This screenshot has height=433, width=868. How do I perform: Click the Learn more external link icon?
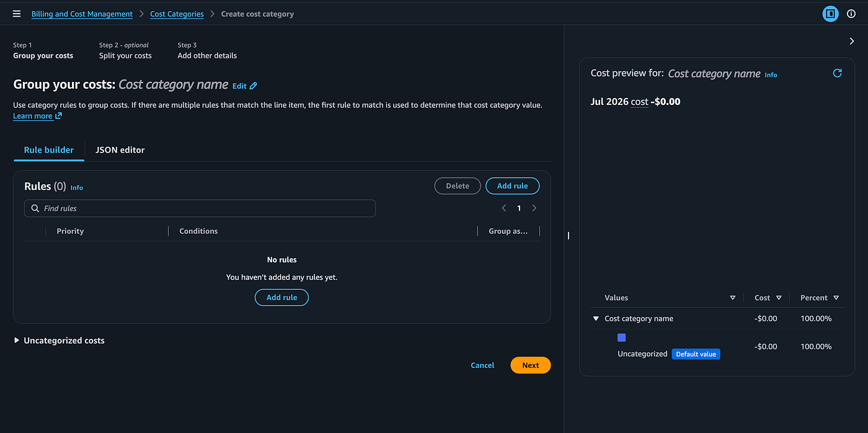[x=58, y=116]
